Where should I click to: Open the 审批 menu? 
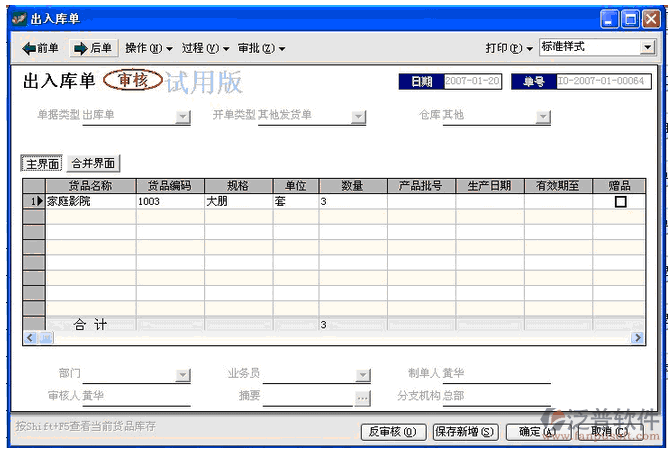261,48
